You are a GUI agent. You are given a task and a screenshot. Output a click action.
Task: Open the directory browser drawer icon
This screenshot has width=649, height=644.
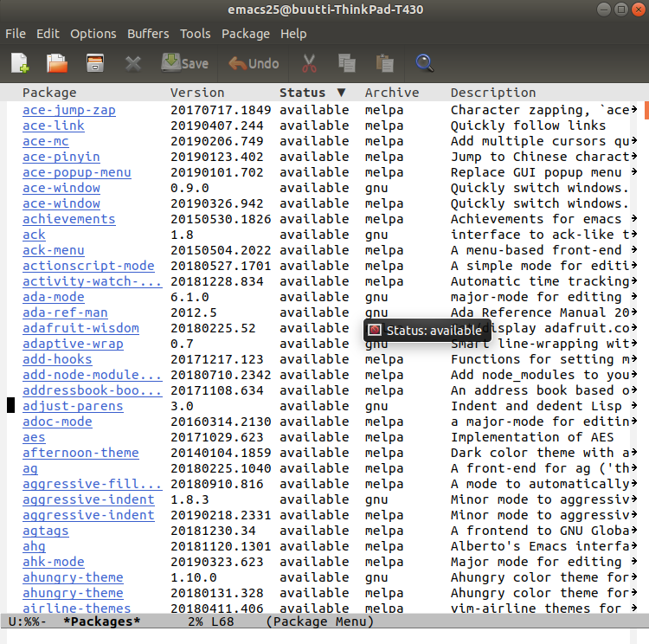(95, 63)
